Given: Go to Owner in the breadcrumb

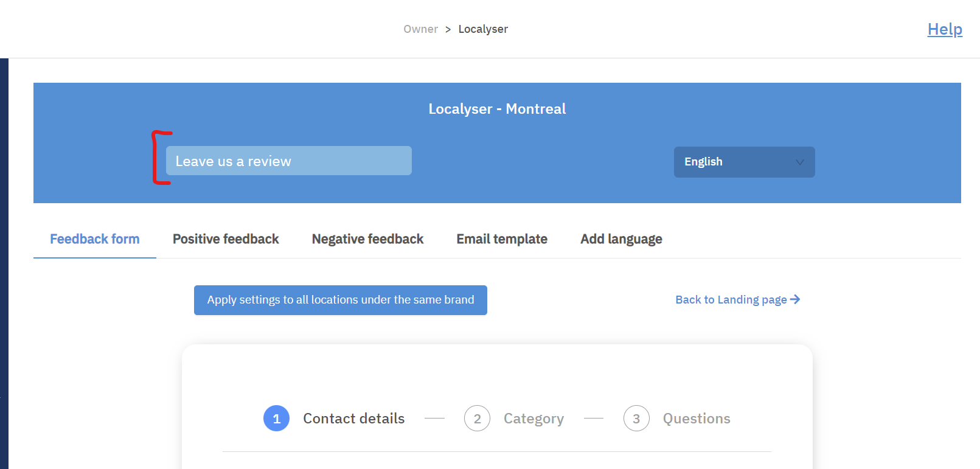Looking at the screenshot, I should (420, 29).
